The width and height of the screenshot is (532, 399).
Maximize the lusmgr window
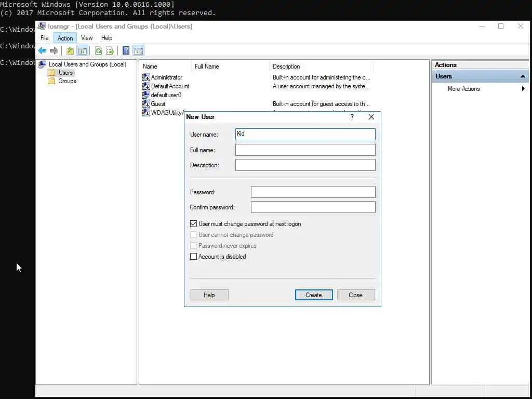(x=501, y=26)
